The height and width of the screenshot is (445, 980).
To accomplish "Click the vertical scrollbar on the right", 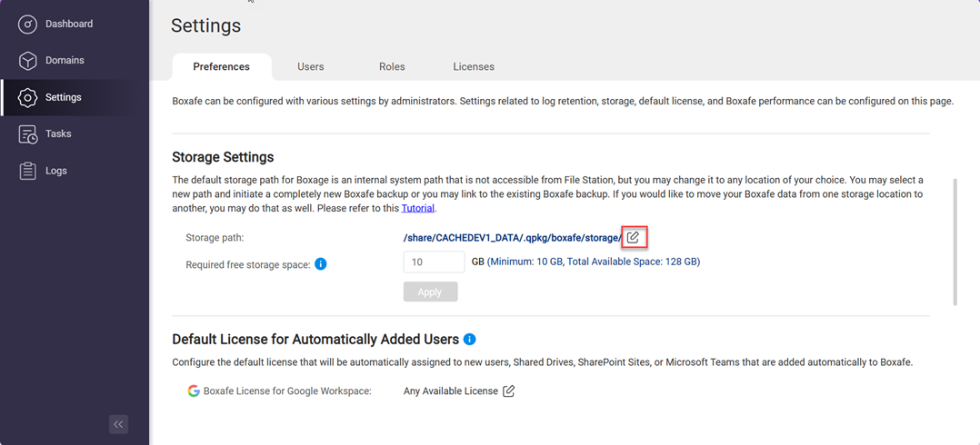I will pyautogui.click(x=955, y=241).
